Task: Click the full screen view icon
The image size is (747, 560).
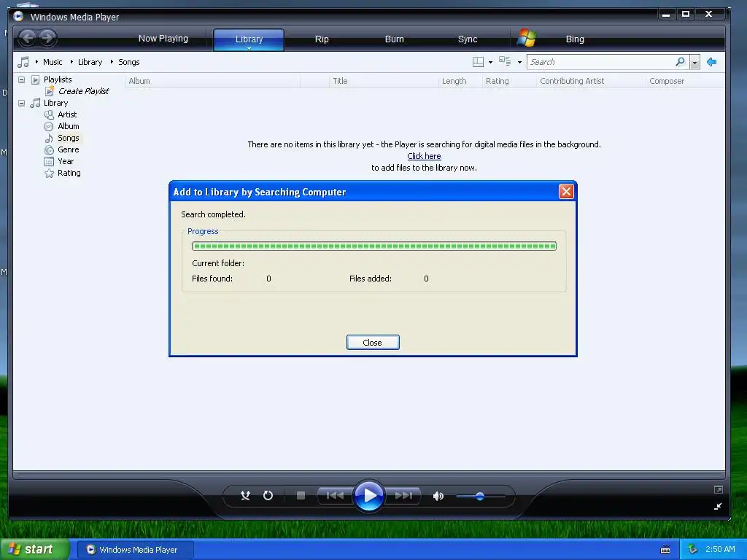Action: click(x=718, y=489)
